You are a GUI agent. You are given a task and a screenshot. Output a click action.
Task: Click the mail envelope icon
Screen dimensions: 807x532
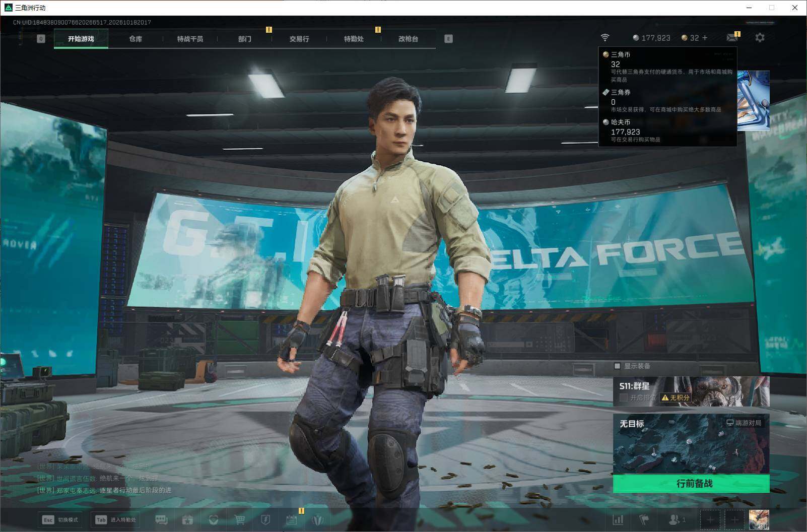click(x=732, y=38)
